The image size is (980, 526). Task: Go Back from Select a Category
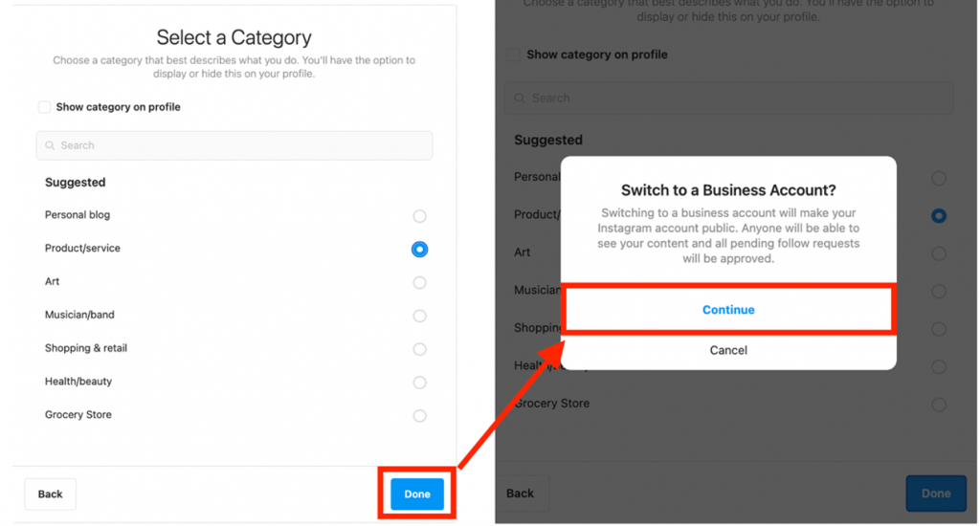point(50,494)
